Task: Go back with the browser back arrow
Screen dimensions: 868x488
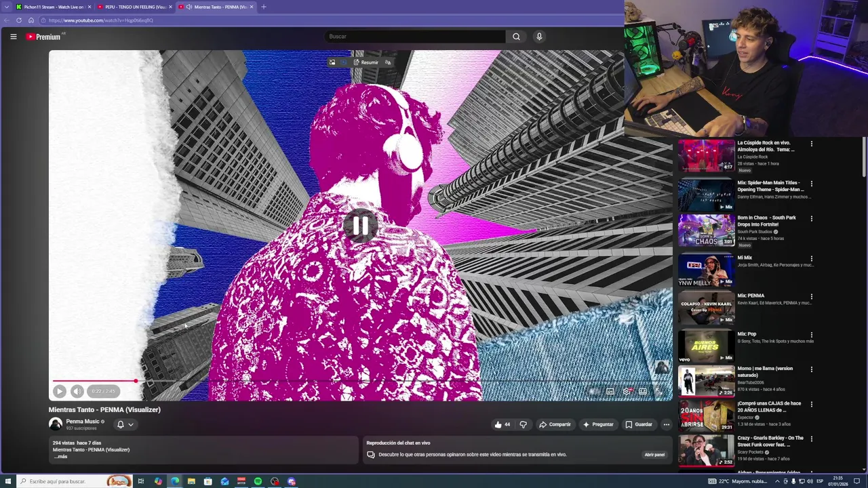Action: click(x=7, y=20)
